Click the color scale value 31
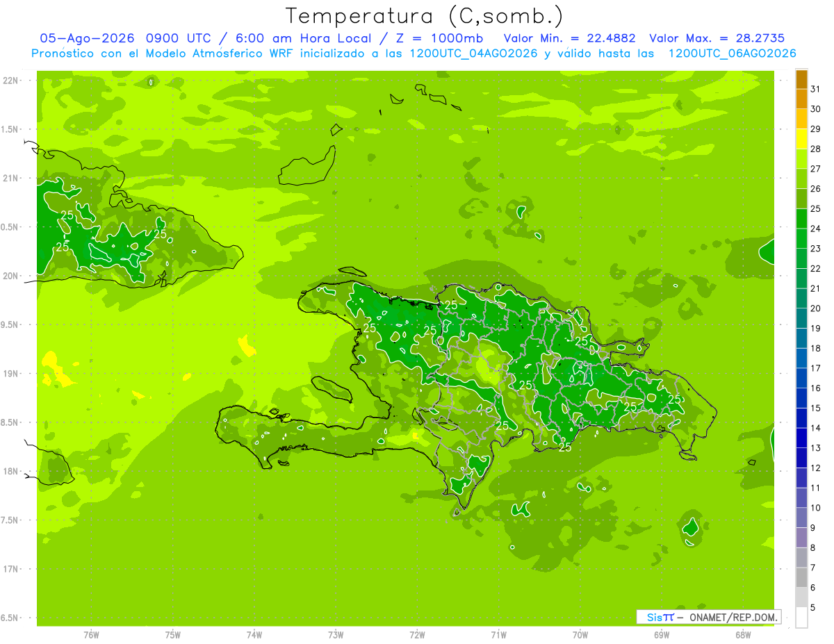The width and height of the screenshot is (834, 644). 816,89
